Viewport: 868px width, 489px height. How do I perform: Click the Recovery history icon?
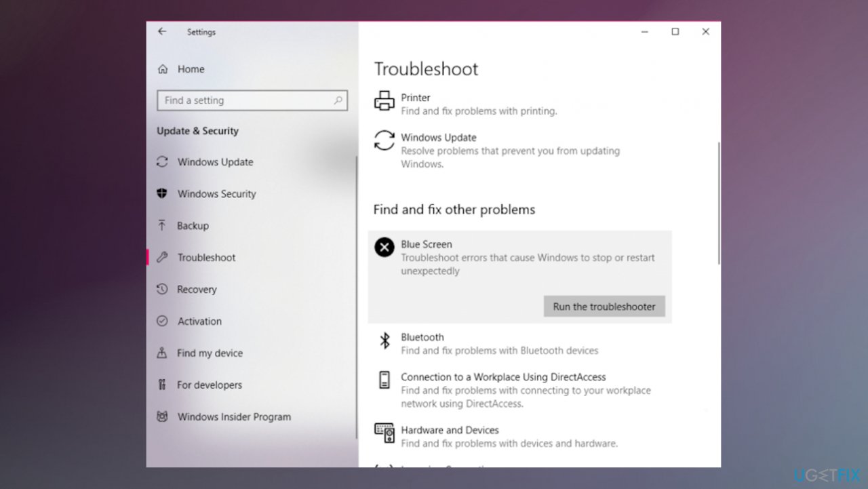coord(162,290)
